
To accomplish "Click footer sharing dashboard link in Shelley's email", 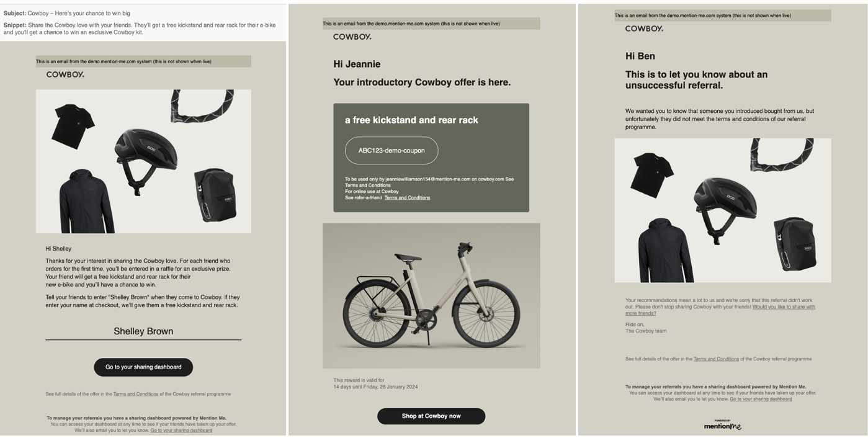I will click(x=181, y=430).
